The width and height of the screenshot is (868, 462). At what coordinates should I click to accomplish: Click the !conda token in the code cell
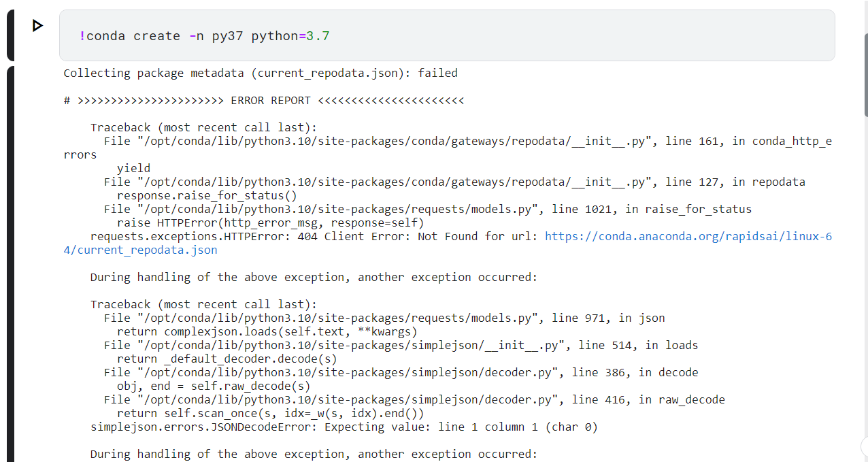click(x=102, y=36)
